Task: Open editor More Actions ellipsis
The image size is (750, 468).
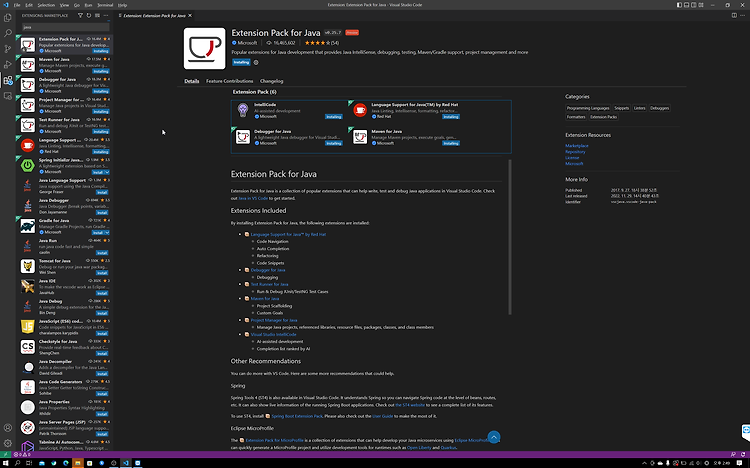Action: tap(743, 15)
